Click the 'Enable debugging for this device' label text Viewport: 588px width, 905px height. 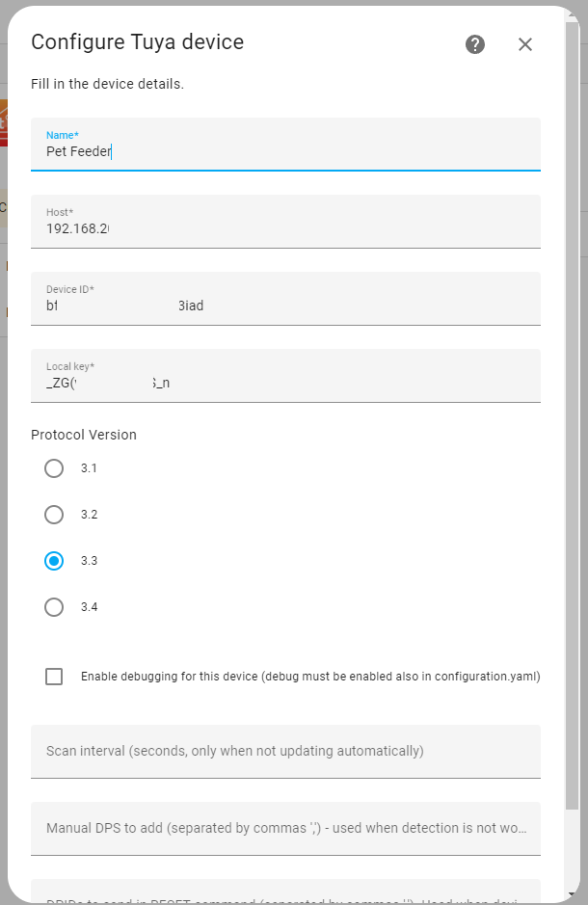(309, 677)
